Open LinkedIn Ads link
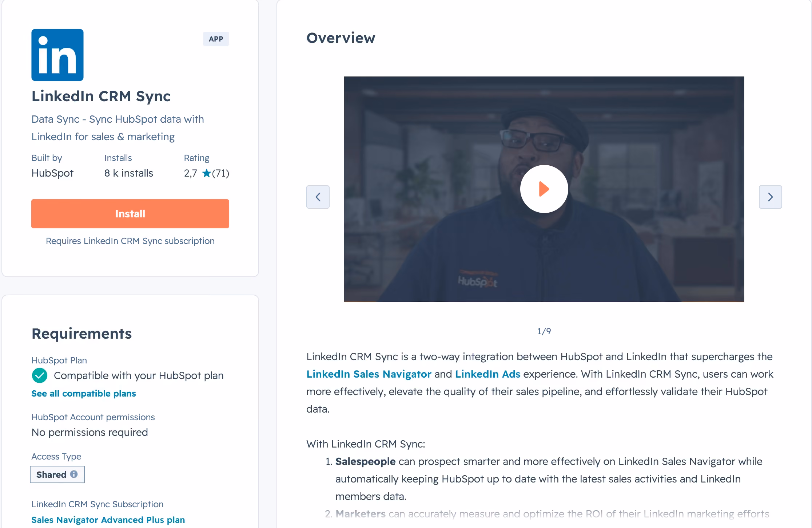Viewport: 812px width, 528px height. [x=487, y=374]
